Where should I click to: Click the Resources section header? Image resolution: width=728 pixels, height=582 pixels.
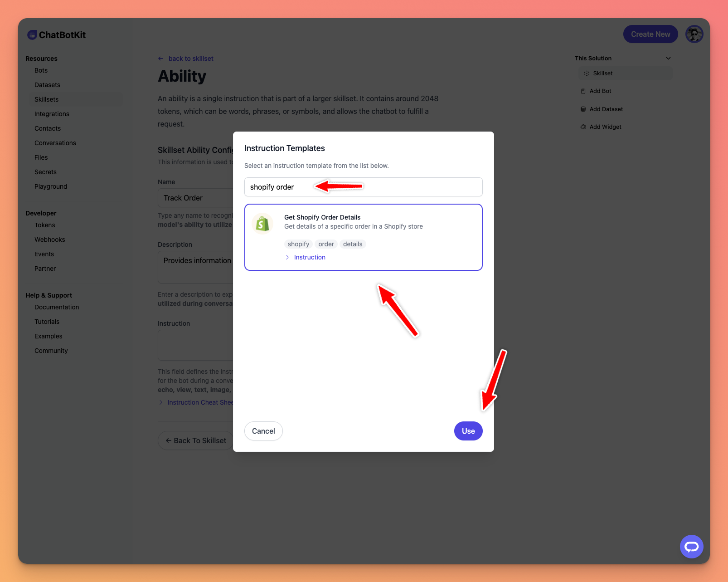point(41,59)
